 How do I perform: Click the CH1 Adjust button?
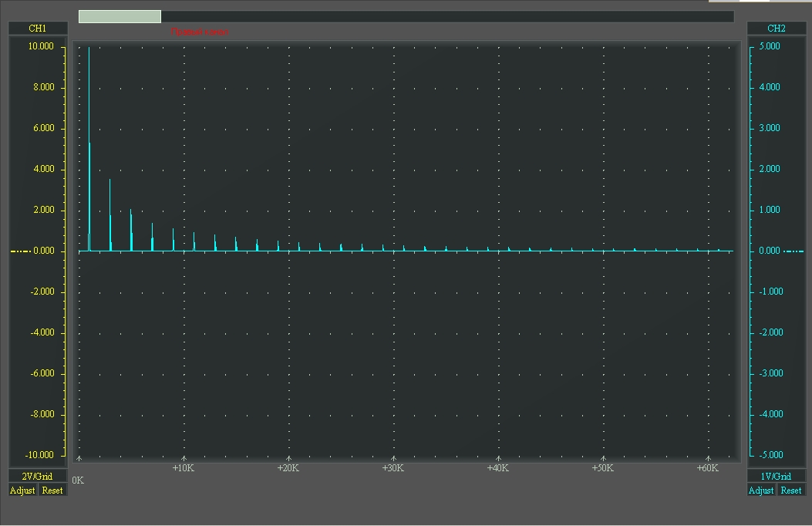23,491
